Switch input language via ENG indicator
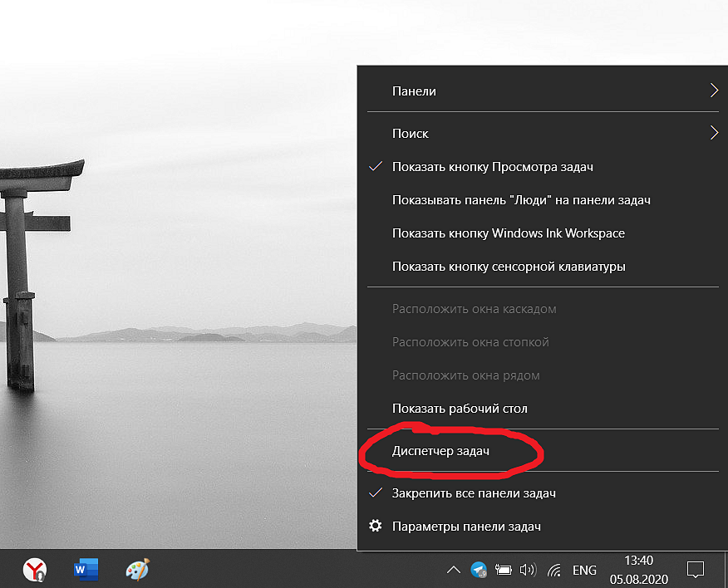728x588 pixels. (x=584, y=570)
